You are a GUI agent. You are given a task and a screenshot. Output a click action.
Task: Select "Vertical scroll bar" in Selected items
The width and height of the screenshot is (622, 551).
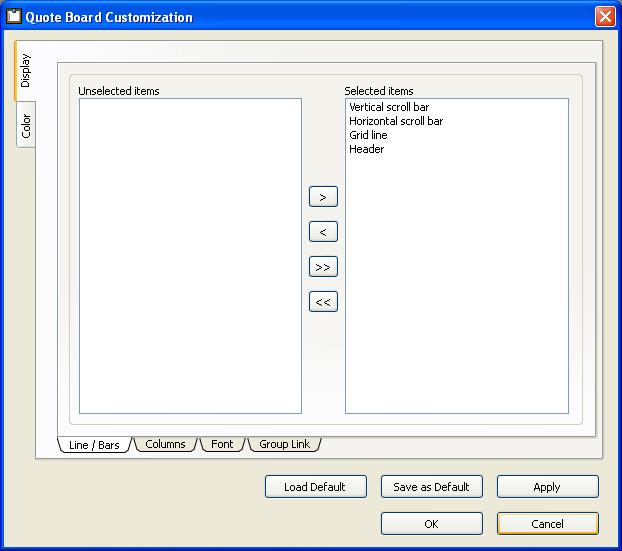389,107
